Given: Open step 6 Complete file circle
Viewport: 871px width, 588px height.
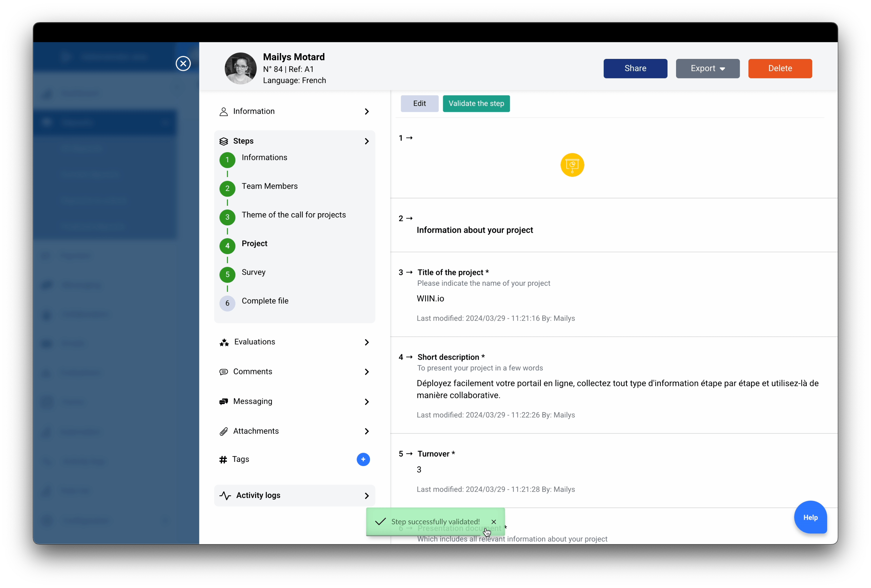Looking at the screenshot, I should pyautogui.click(x=227, y=303).
